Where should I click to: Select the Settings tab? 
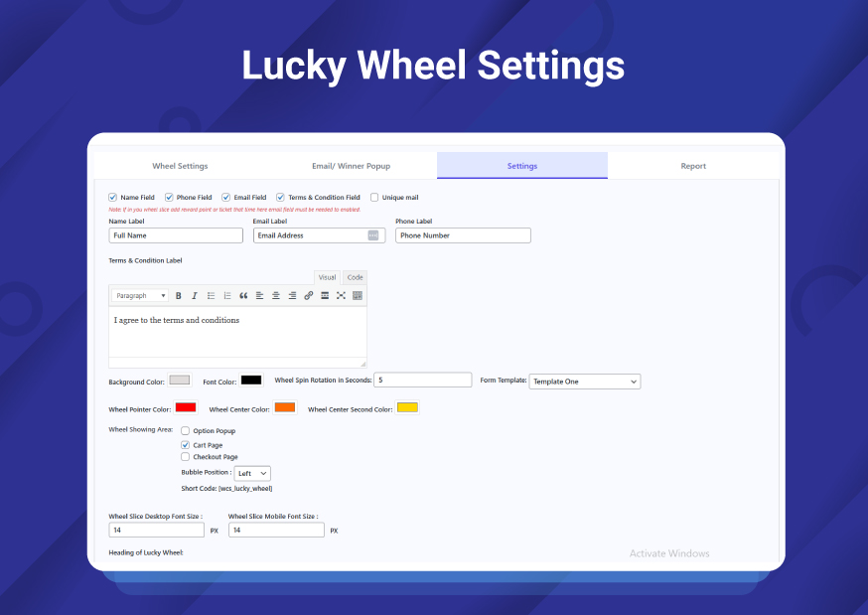coord(522,166)
